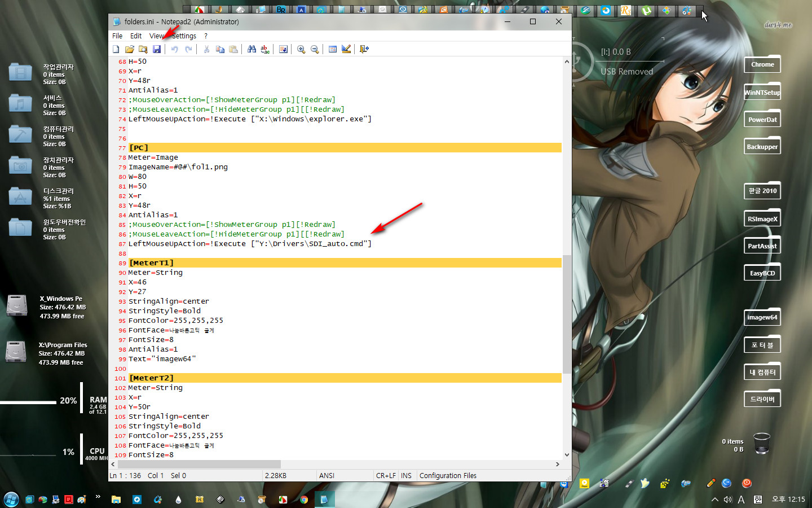This screenshot has width=812, height=508.
Task: Open EasyBCD from the desktop launcher
Action: pos(762,273)
